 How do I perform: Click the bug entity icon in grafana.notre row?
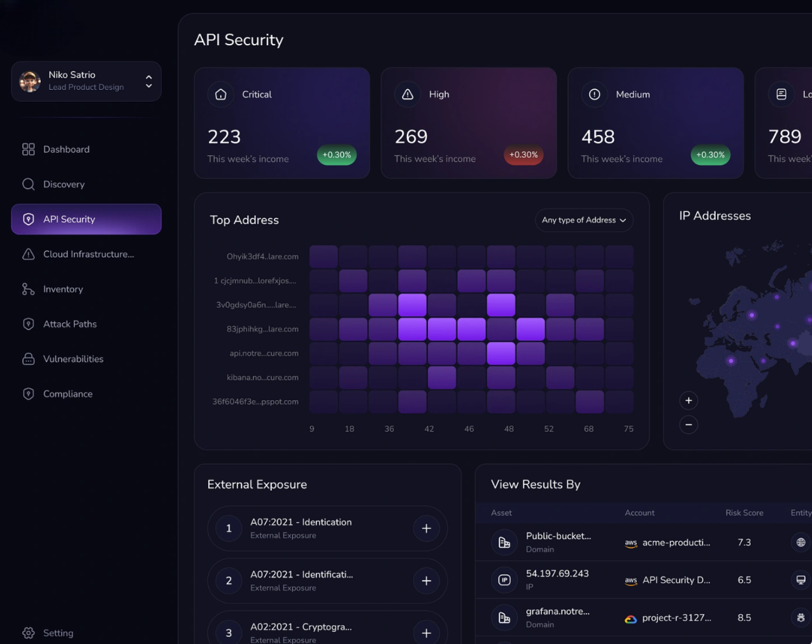(801, 617)
